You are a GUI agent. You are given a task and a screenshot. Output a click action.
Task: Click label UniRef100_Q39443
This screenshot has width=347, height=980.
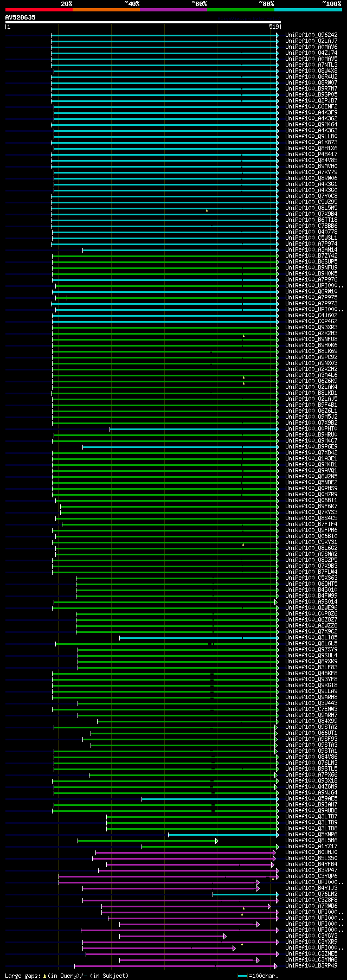pos(311,703)
